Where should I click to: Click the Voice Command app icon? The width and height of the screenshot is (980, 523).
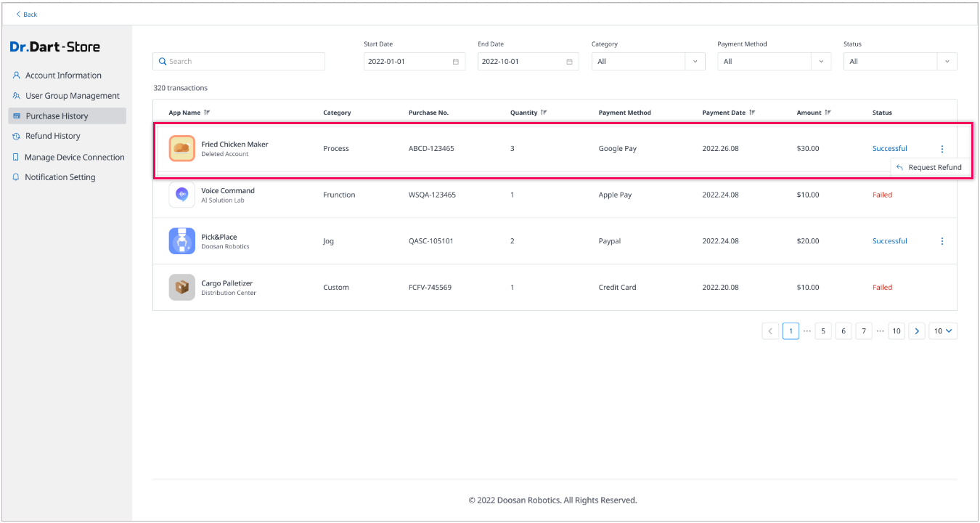point(181,195)
